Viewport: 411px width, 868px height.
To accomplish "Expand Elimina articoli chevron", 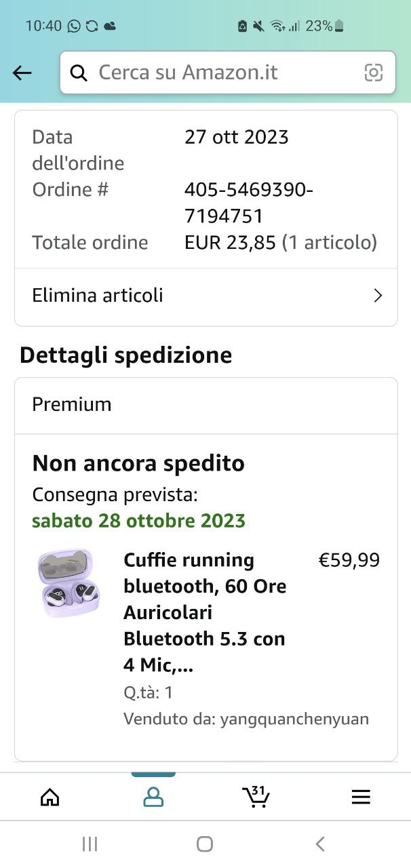I will 378,296.
